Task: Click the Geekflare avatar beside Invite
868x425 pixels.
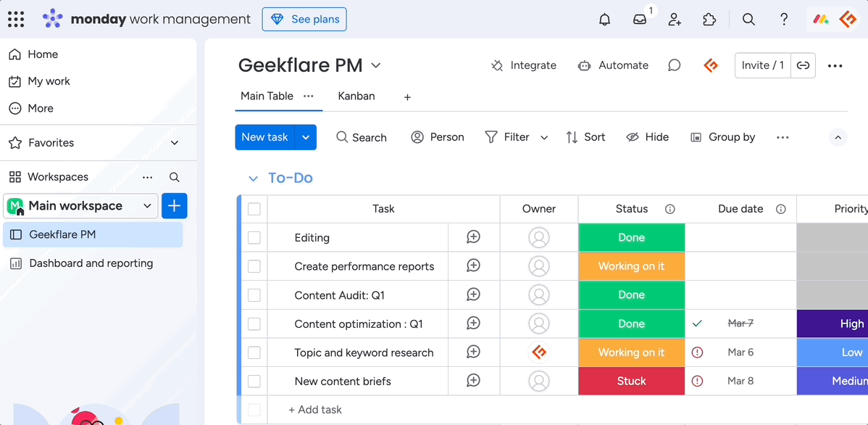Action: click(x=711, y=65)
